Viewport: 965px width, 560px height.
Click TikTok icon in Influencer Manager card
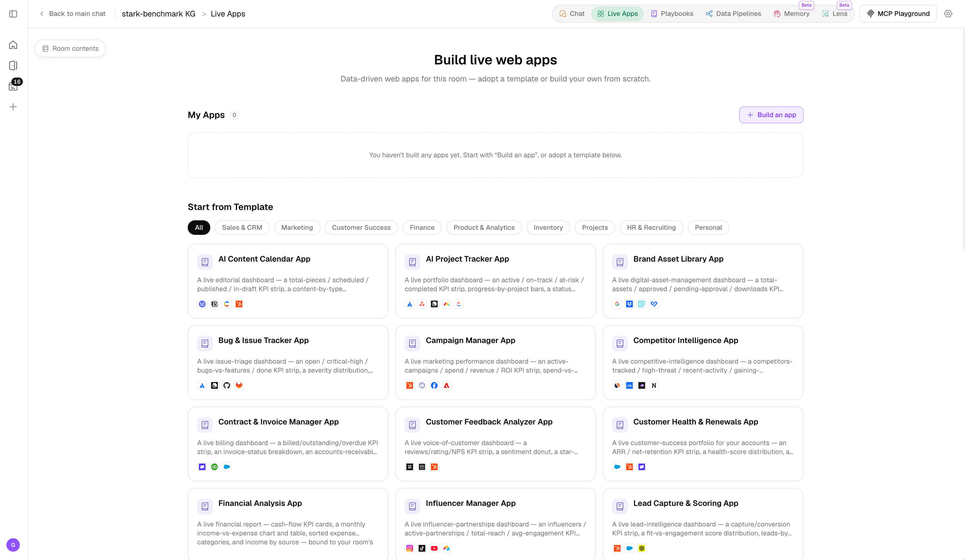(422, 548)
